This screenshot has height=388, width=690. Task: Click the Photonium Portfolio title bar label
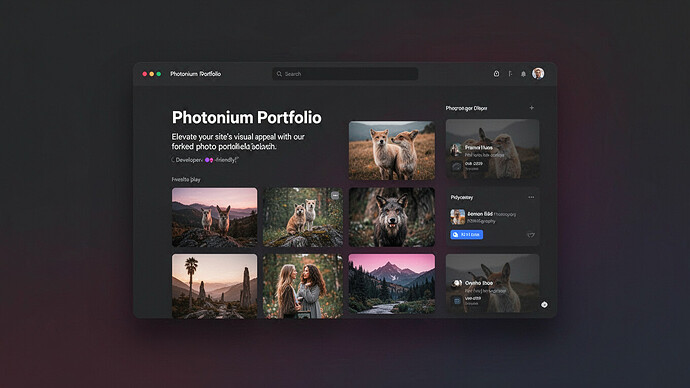click(195, 74)
